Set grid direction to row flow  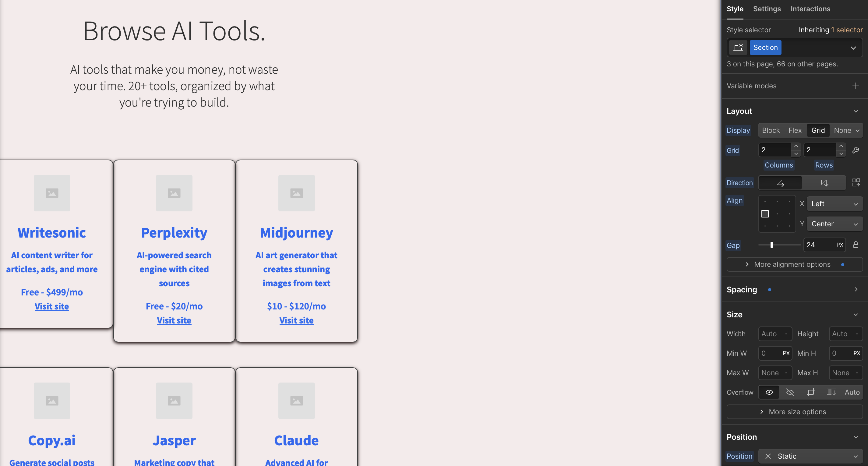pos(780,183)
